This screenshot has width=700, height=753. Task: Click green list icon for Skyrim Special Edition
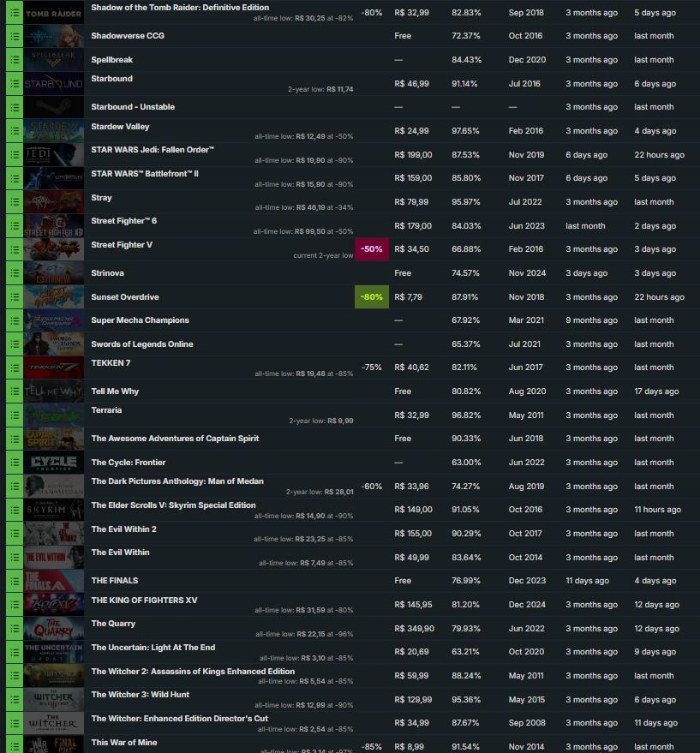15,510
